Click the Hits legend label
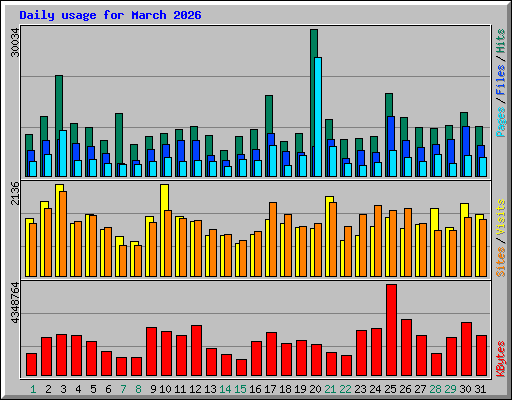This screenshot has height=400, width=512. click(x=501, y=41)
